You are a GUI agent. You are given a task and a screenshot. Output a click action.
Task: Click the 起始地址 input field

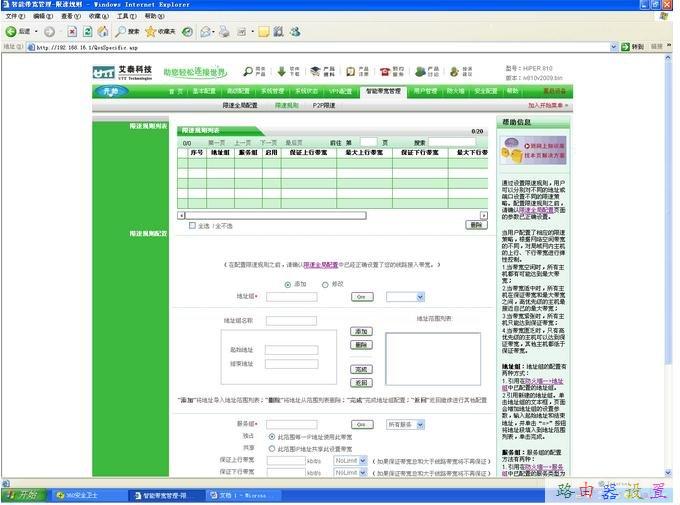tap(291, 350)
